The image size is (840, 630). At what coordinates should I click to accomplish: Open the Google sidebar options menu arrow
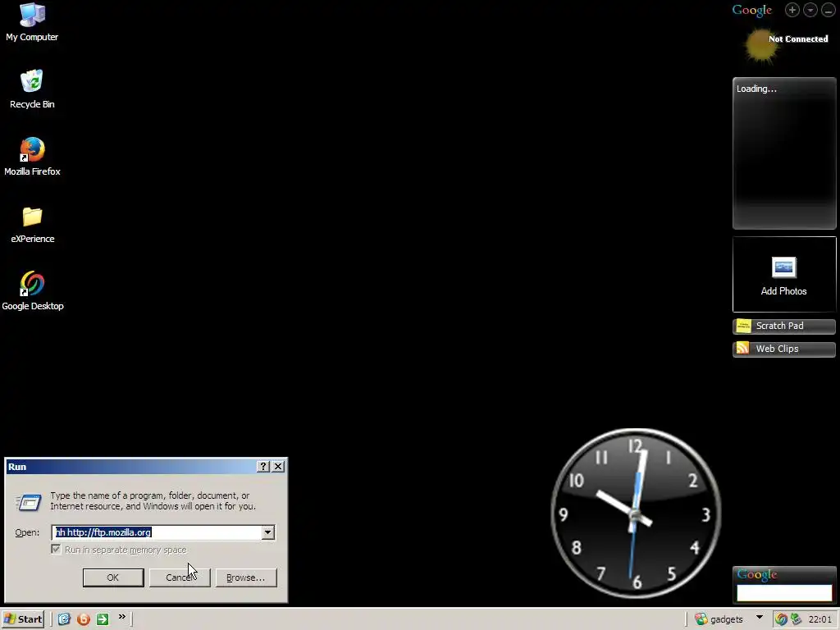pos(810,10)
